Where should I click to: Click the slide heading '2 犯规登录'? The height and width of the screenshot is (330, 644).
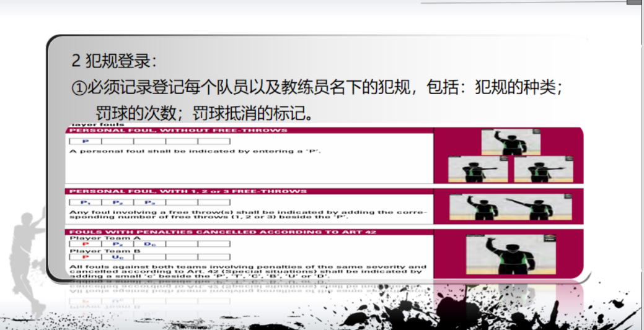[115, 61]
